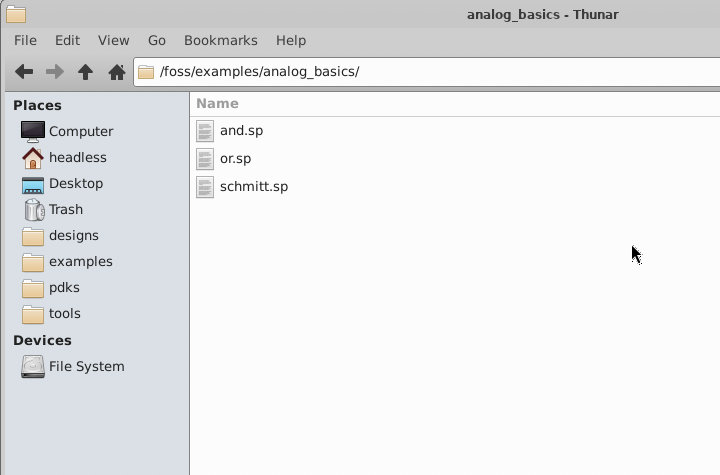The image size is (720, 475).
Task: Select the and.sp file icon
Action: coord(205,131)
